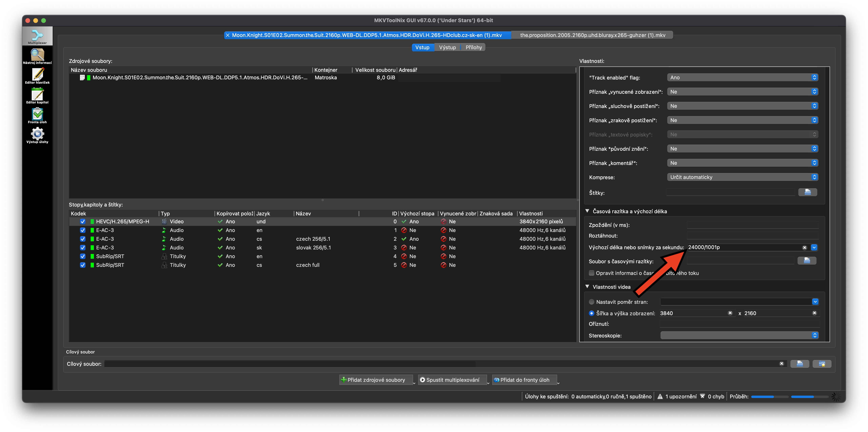The width and height of the screenshot is (868, 432).
Task: Open the Nástroj informací tool
Action: [37, 56]
